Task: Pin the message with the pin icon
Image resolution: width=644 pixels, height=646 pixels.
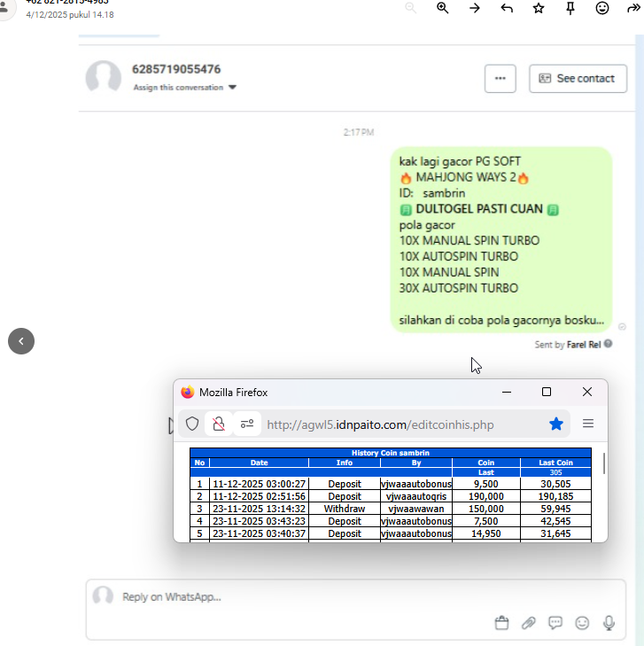Action: [570, 8]
